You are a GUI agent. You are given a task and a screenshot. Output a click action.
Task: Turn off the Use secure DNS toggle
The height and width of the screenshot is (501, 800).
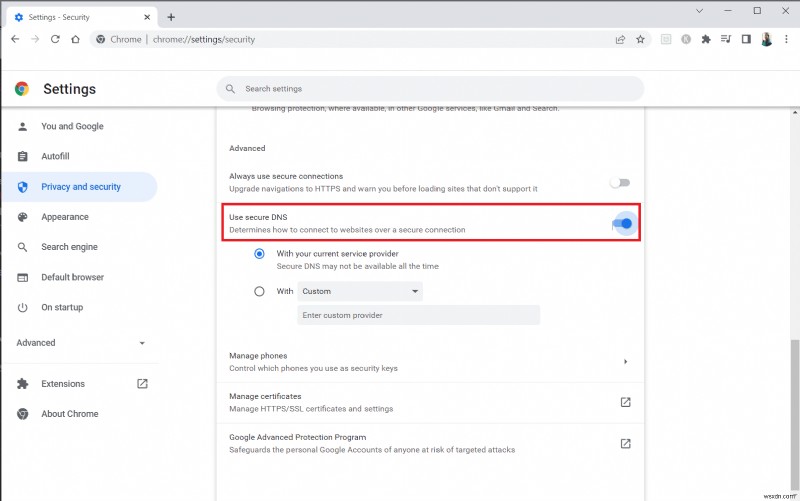622,223
